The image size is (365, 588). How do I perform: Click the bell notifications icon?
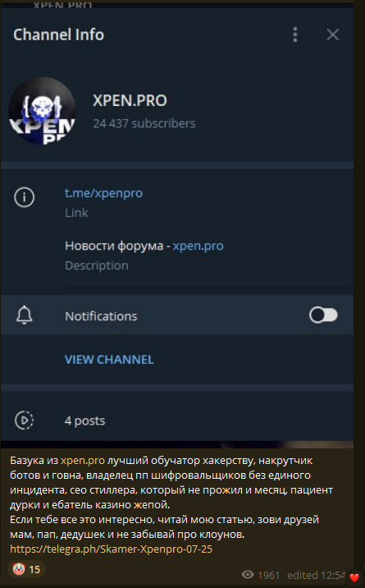(x=25, y=315)
